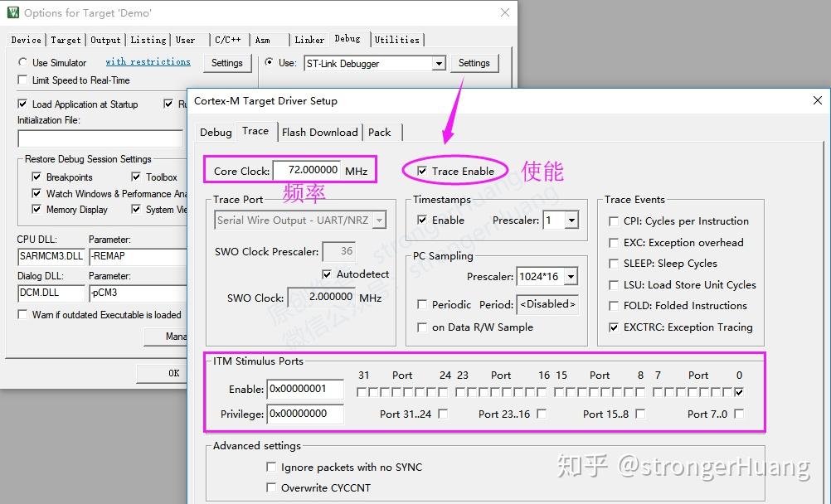The width and height of the screenshot is (831, 504).
Task: Click the with restrictions link
Action: click(x=148, y=62)
